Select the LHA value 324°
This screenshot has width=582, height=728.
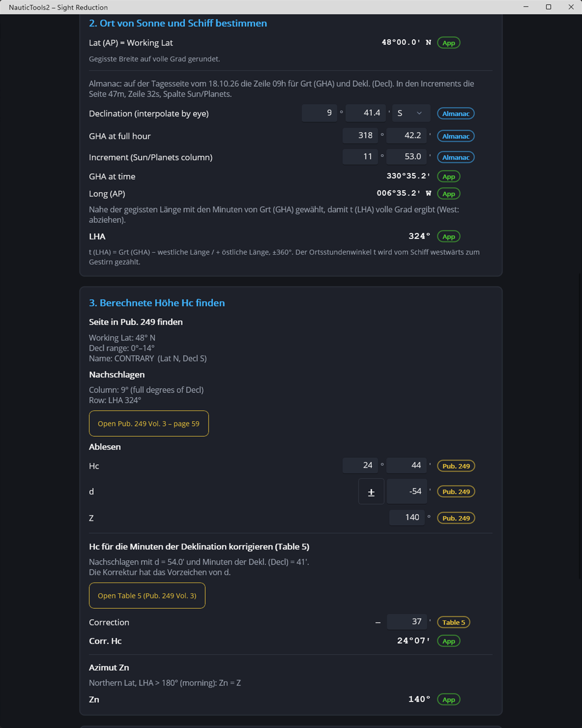tap(419, 236)
